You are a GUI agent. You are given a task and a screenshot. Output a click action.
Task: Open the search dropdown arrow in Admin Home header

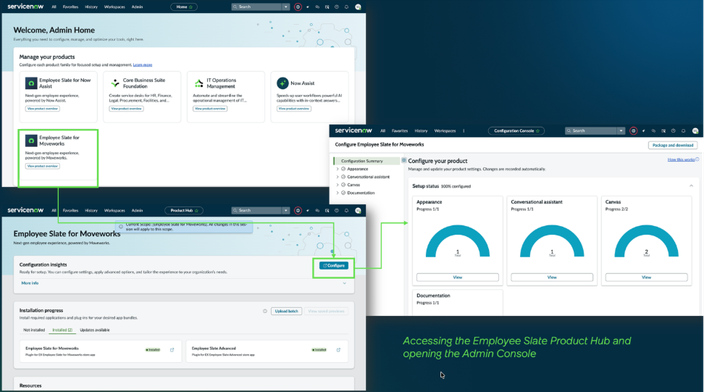286,7
